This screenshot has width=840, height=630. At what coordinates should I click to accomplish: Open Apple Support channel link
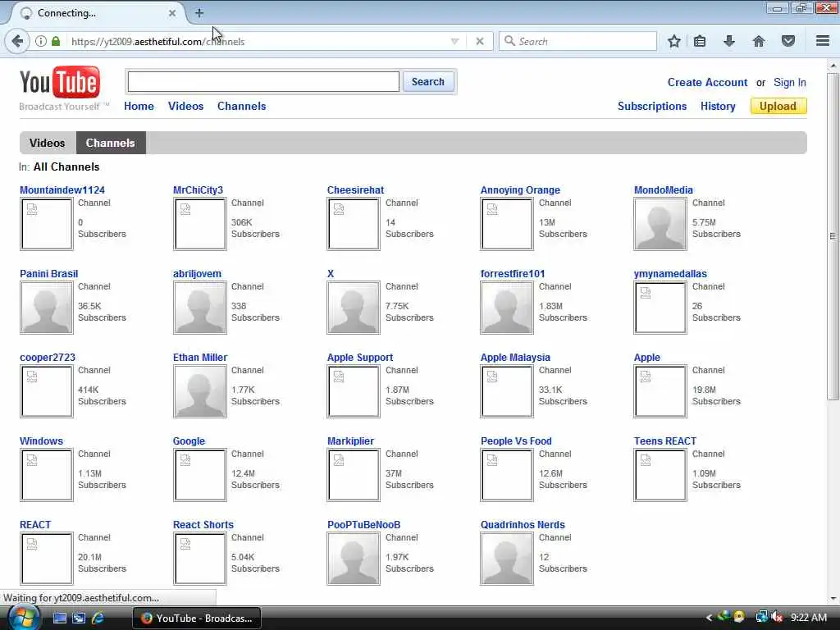click(360, 357)
